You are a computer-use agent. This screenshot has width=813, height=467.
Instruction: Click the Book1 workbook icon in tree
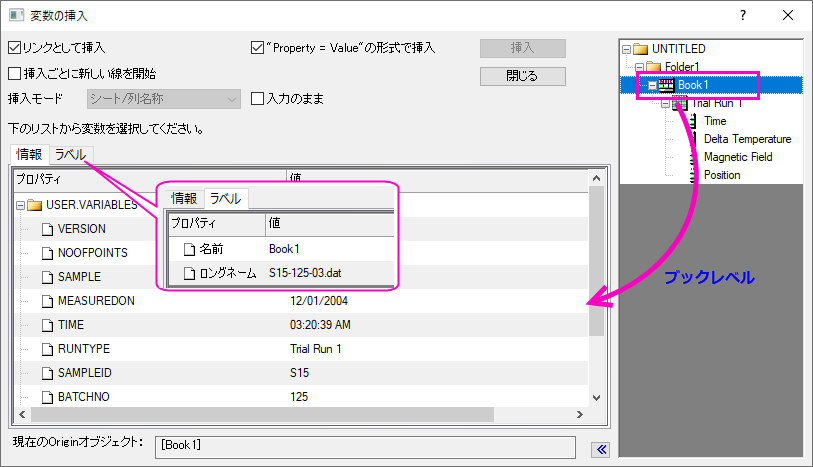666,85
